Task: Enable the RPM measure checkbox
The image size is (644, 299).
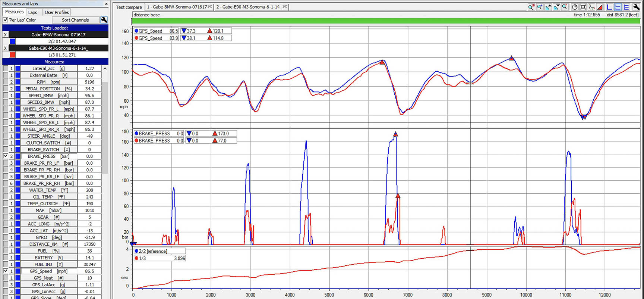Action: [x=6, y=82]
